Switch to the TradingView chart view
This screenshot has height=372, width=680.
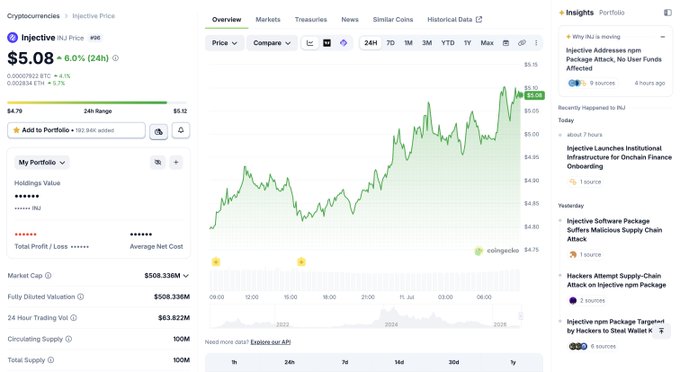(327, 43)
